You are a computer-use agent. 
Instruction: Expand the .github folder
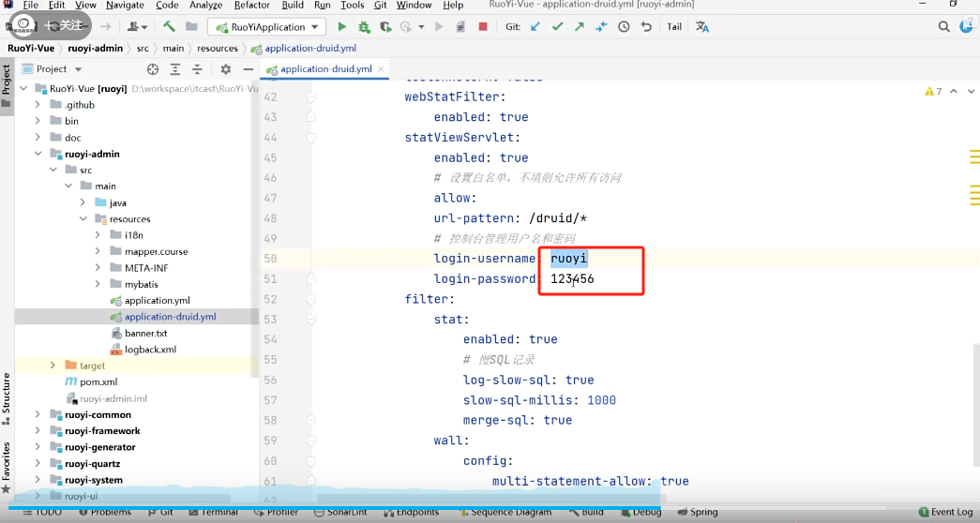coord(38,105)
